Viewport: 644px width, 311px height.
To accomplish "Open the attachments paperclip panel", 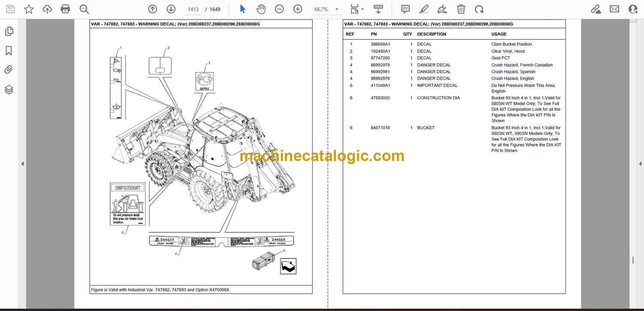I will 9,70.
